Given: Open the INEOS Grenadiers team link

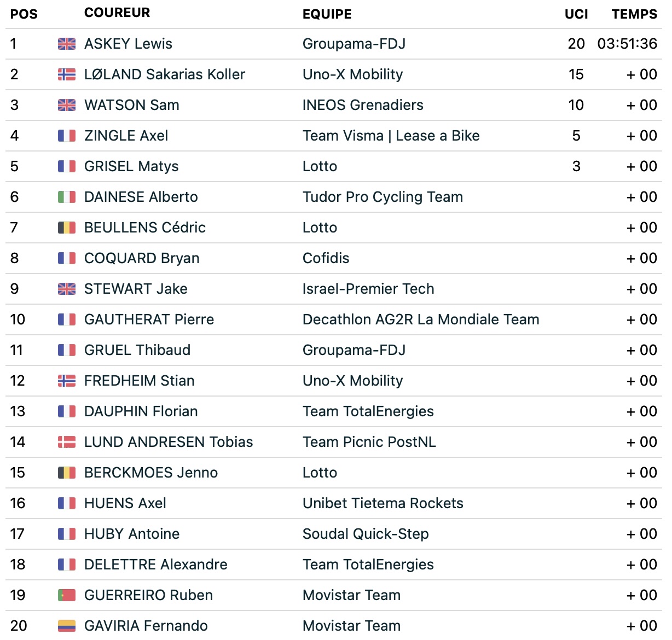Looking at the screenshot, I should pos(363,105).
